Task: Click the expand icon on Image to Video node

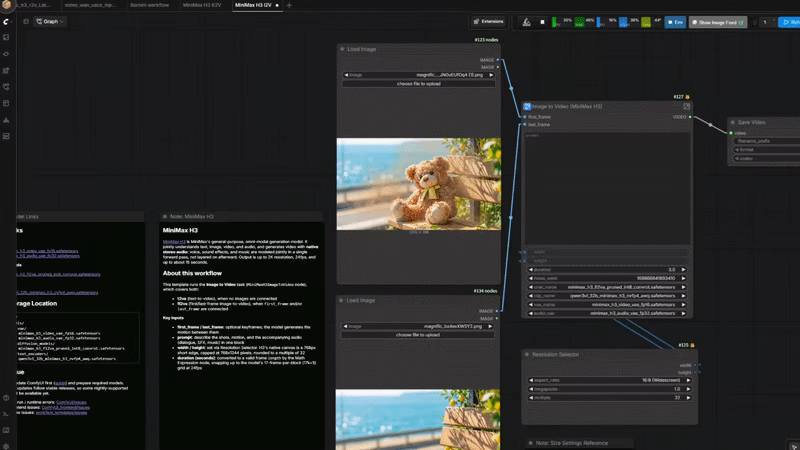Action: click(687, 107)
